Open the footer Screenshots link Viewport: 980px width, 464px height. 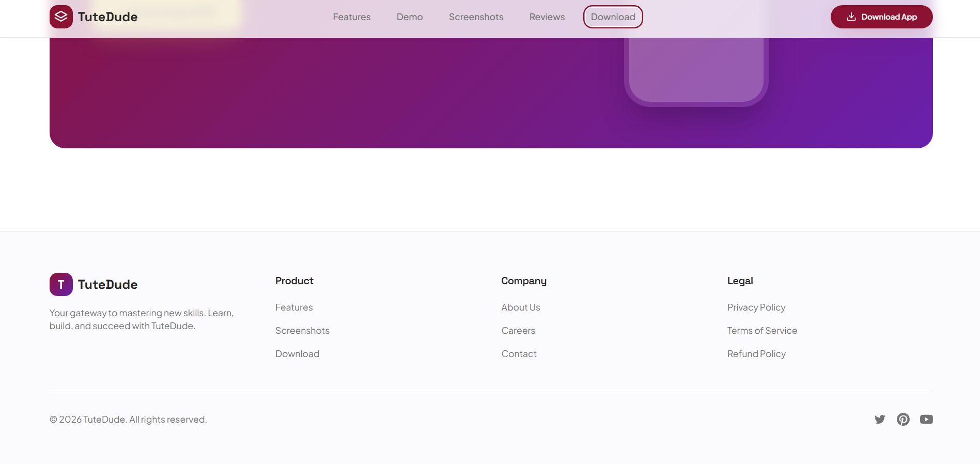point(302,331)
